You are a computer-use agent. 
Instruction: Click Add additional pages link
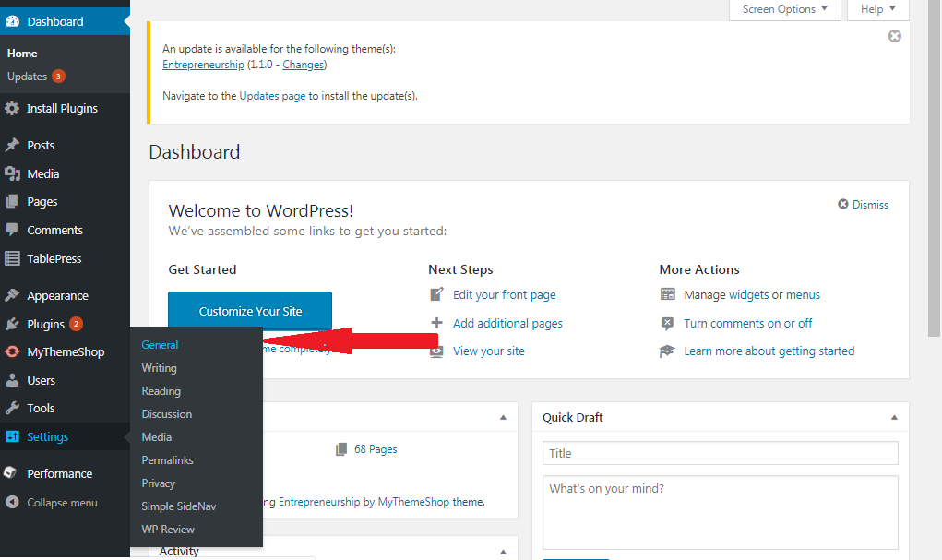click(507, 323)
